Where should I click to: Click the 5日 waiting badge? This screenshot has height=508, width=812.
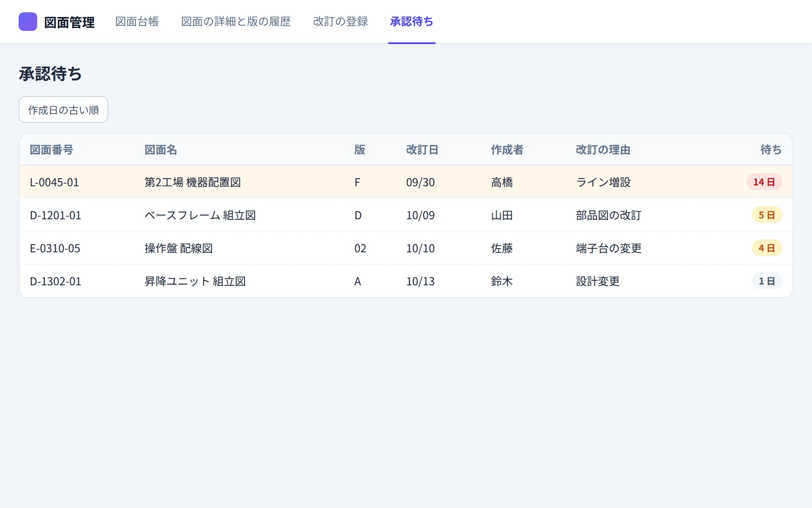pos(767,215)
